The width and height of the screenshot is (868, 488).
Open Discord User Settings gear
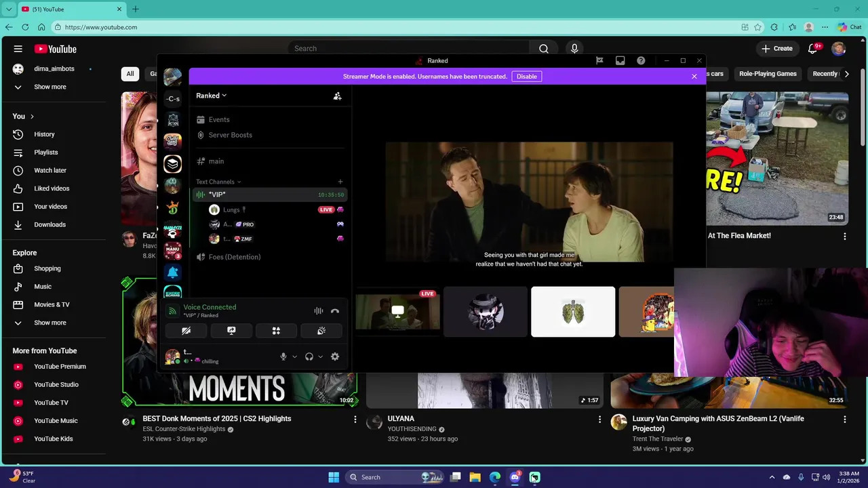pos(335,357)
